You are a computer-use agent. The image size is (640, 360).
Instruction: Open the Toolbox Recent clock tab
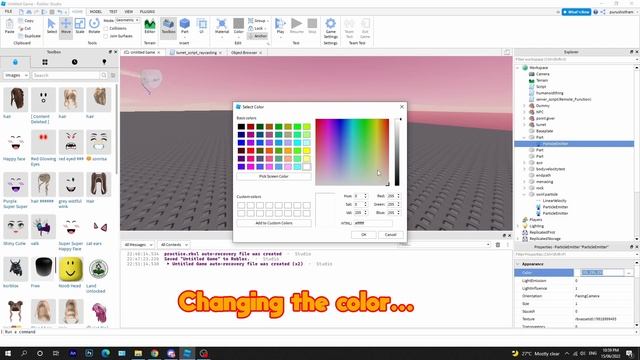point(74,62)
